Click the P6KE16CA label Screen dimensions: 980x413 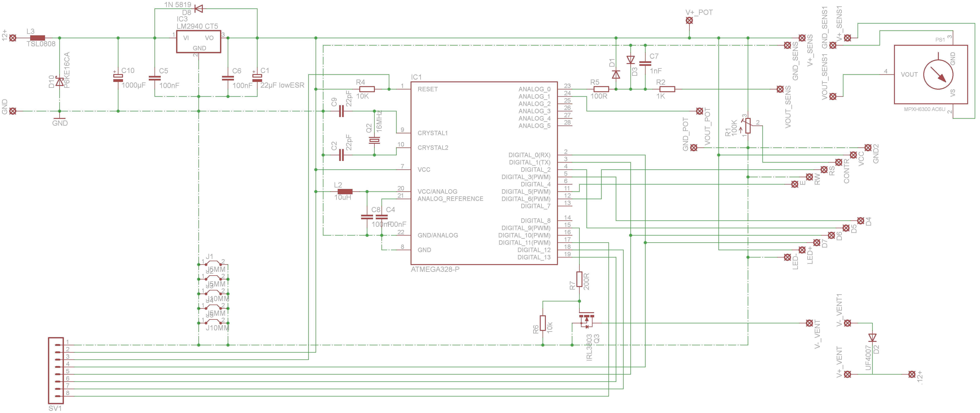coord(67,70)
